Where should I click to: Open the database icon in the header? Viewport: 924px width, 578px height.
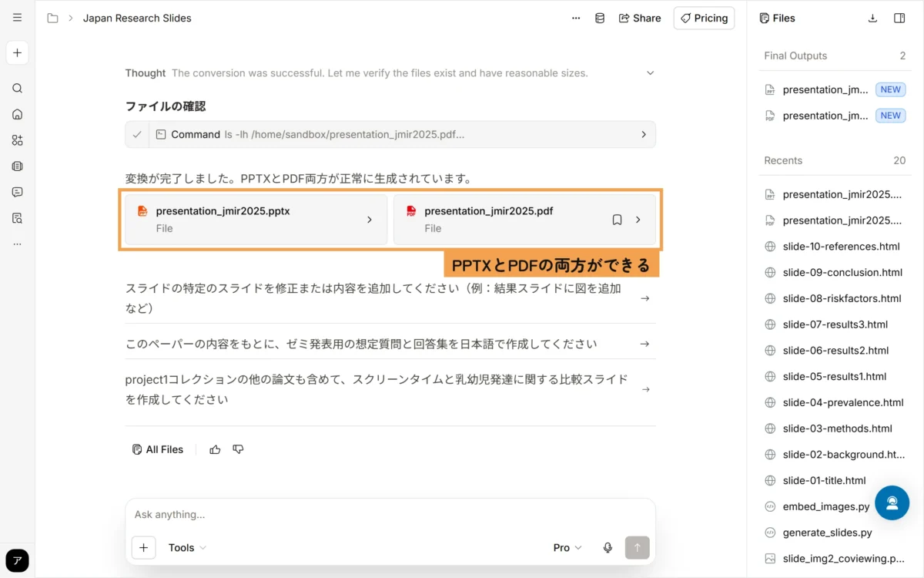[600, 18]
